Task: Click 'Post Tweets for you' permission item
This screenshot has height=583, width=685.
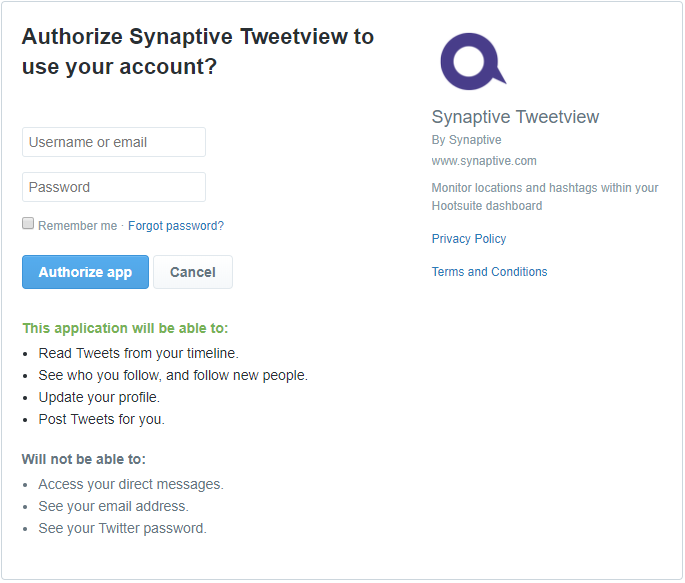Action: (101, 419)
